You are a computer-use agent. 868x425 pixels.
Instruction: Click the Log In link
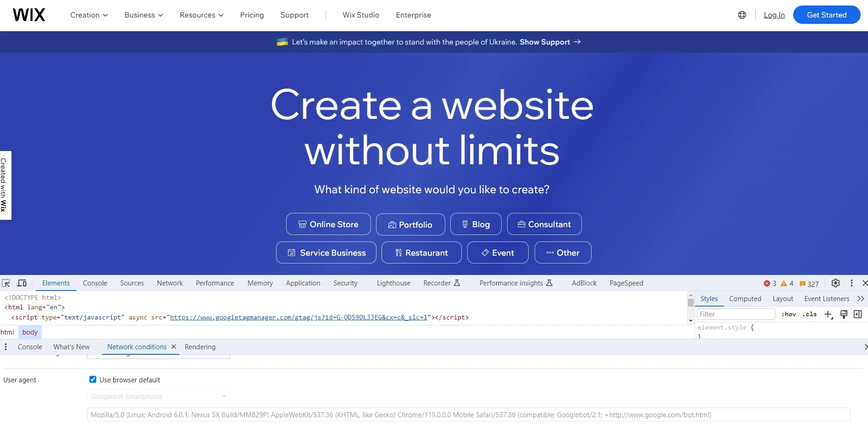tap(774, 15)
